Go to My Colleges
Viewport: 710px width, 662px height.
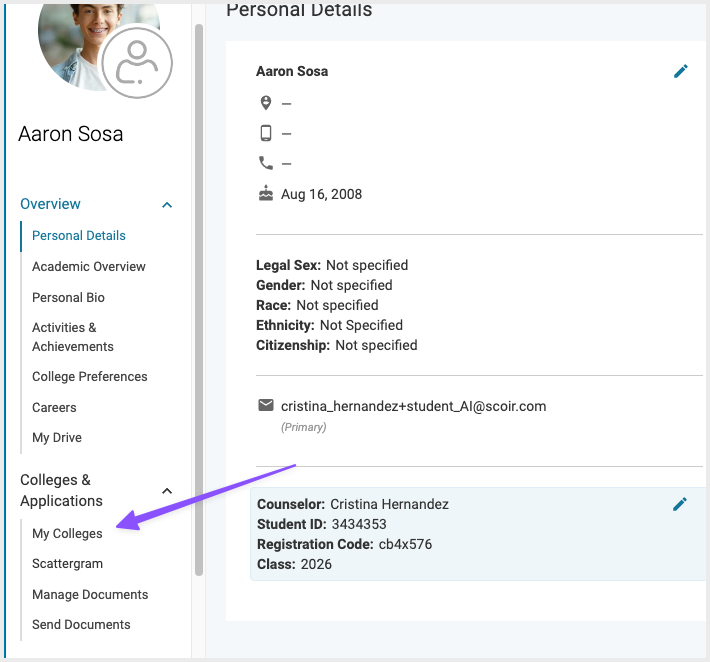[x=67, y=533]
